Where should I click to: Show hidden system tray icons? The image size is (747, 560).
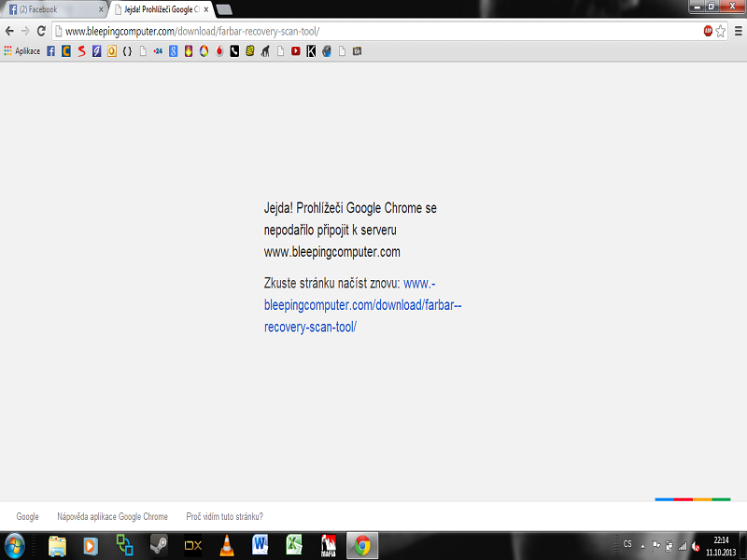point(641,545)
